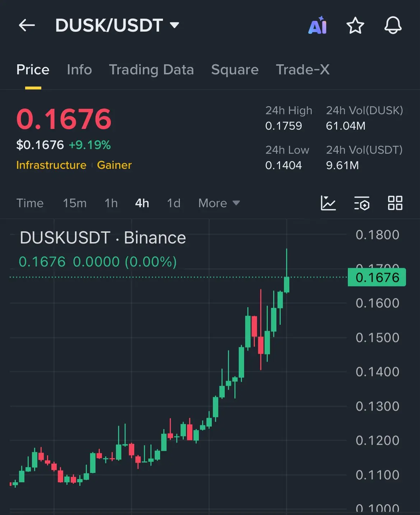The image size is (420, 515).
Task: Open the Trading Data tab
Action: click(x=151, y=70)
